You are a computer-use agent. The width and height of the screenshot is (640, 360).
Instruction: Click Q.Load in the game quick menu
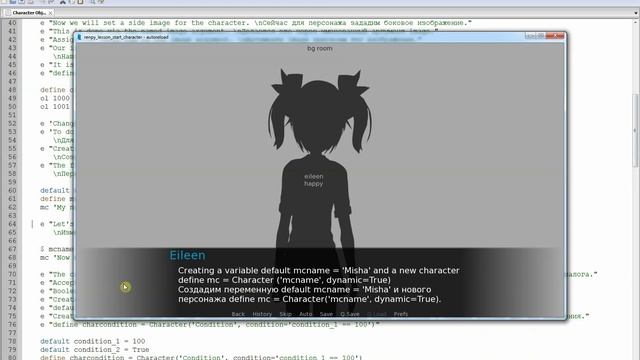376,314
